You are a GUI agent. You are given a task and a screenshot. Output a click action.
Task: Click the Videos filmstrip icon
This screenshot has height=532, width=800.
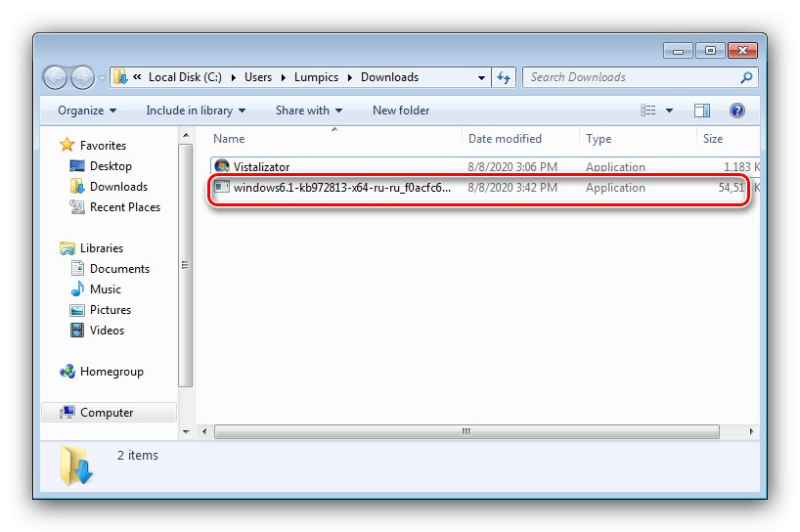[77, 331]
